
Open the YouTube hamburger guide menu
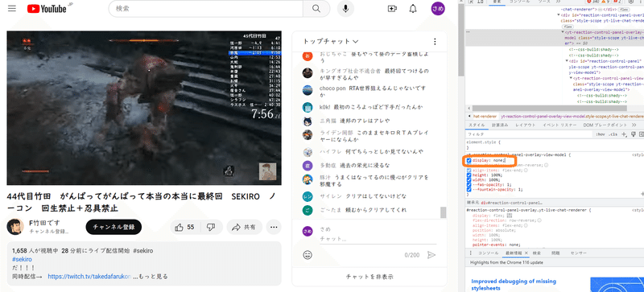(12, 9)
